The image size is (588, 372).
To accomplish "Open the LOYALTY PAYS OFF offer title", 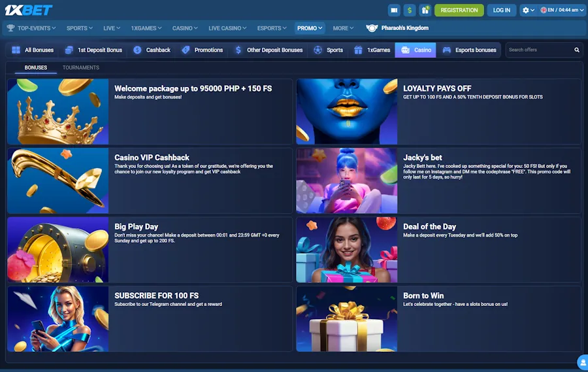I will pos(437,89).
